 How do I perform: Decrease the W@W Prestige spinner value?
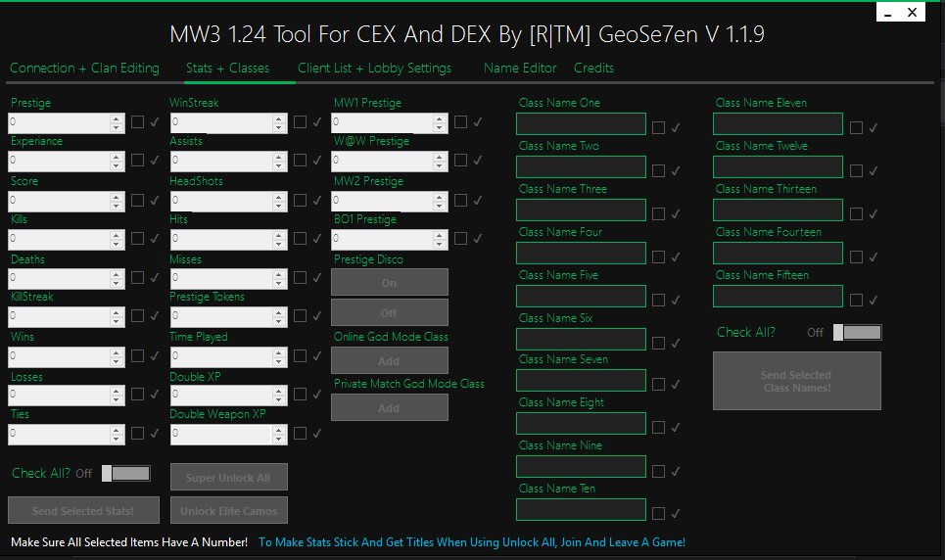click(x=440, y=165)
